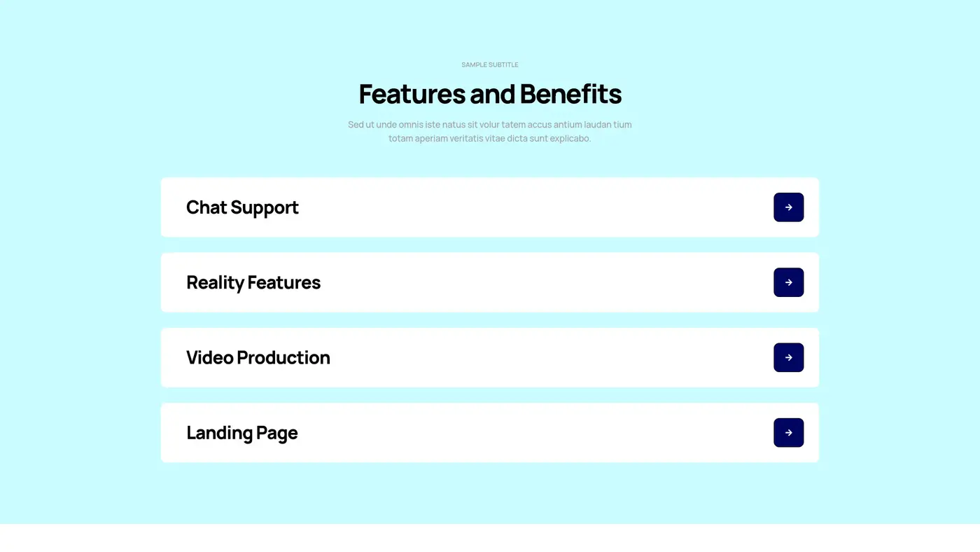Viewport: 980px width, 552px height.
Task: Click empty middle area of Landing Page card
Action: pos(532,433)
